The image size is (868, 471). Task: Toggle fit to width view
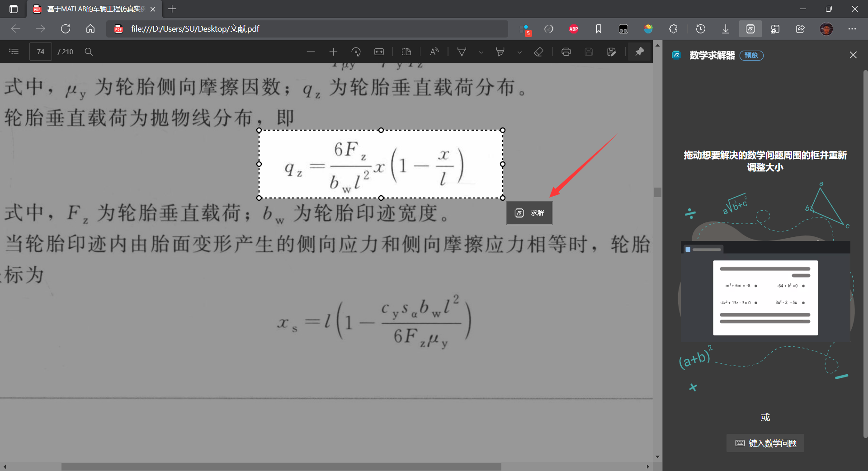pyautogui.click(x=379, y=52)
